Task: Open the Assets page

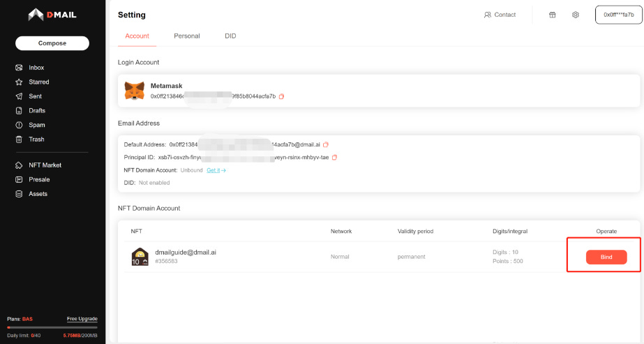Action: [x=38, y=194]
